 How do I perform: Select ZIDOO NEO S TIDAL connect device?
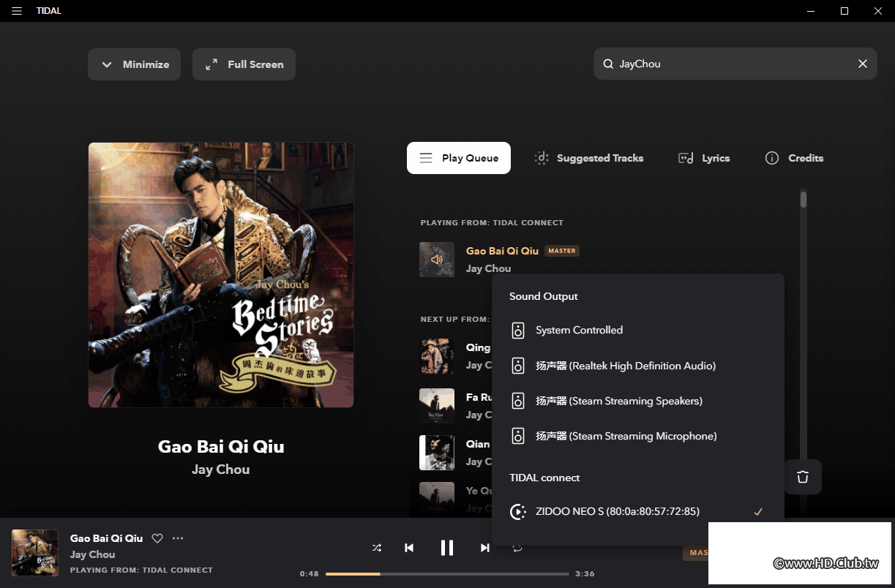tap(637, 512)
